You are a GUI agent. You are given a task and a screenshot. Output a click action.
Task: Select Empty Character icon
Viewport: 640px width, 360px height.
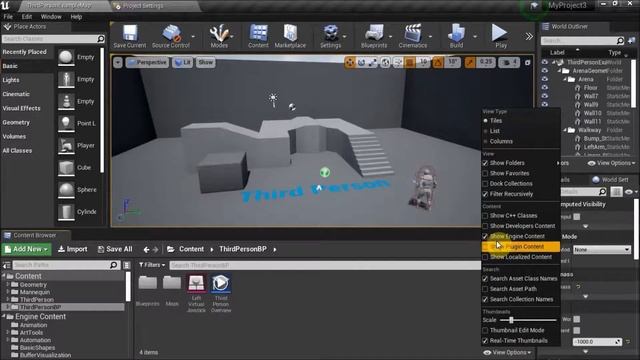pos(66,79)
